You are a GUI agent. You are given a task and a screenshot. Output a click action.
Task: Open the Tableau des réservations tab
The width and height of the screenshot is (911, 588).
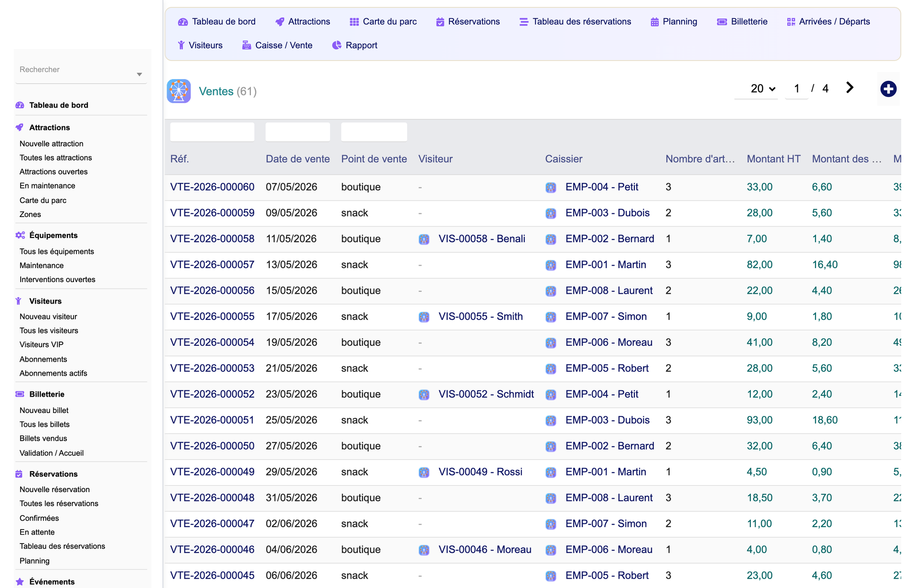[575, 22]
